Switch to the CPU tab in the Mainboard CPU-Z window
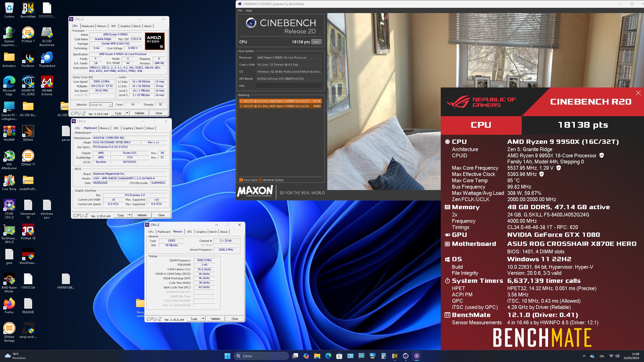 click(x=77, y=128)
